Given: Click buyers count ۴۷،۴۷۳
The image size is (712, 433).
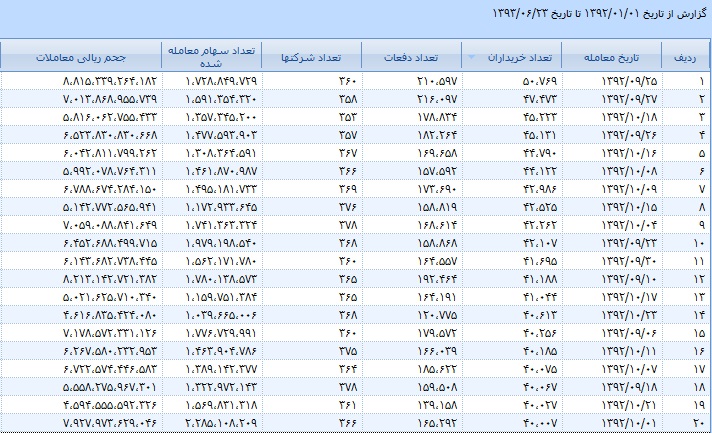Looking at the screenshot, I should (539, 99).
